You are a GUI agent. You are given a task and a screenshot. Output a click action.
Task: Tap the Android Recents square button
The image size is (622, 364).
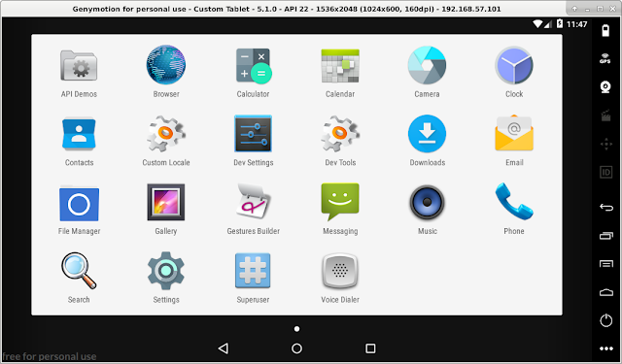coord(370,348)
